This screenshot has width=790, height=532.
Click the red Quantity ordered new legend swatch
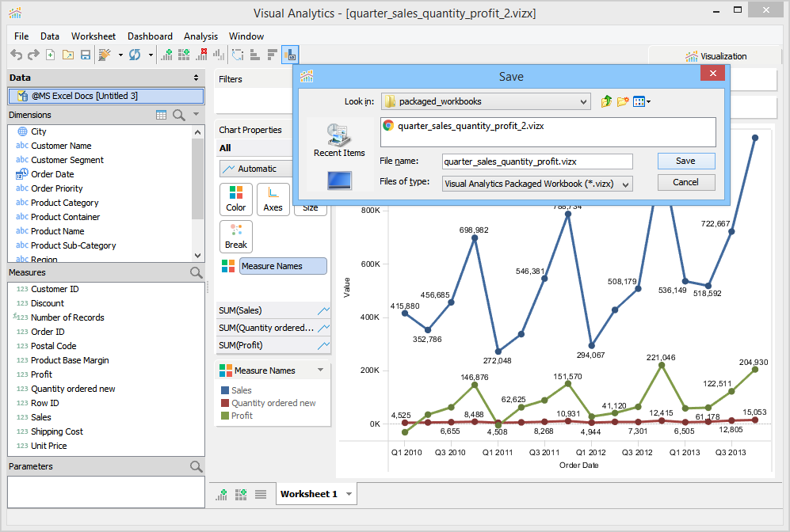click(225, 403)
